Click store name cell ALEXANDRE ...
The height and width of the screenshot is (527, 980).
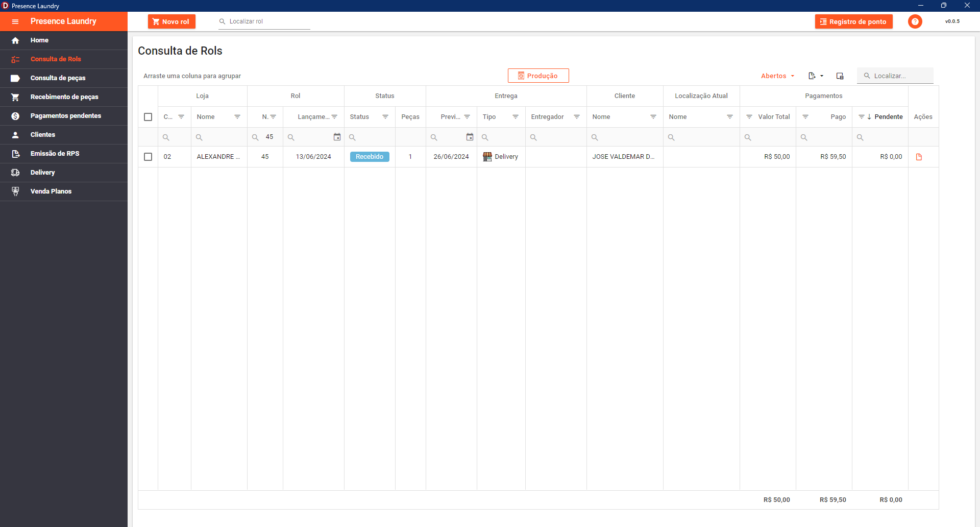pos(218,157)
